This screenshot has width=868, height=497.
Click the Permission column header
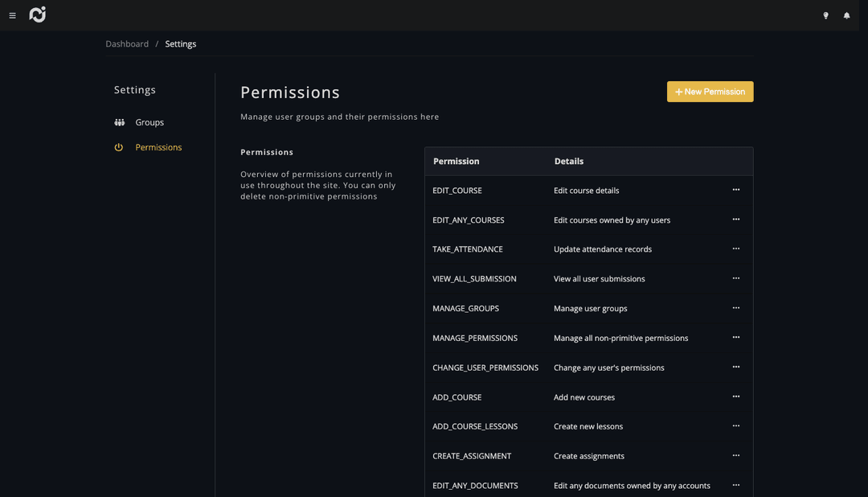pos(457,161)
